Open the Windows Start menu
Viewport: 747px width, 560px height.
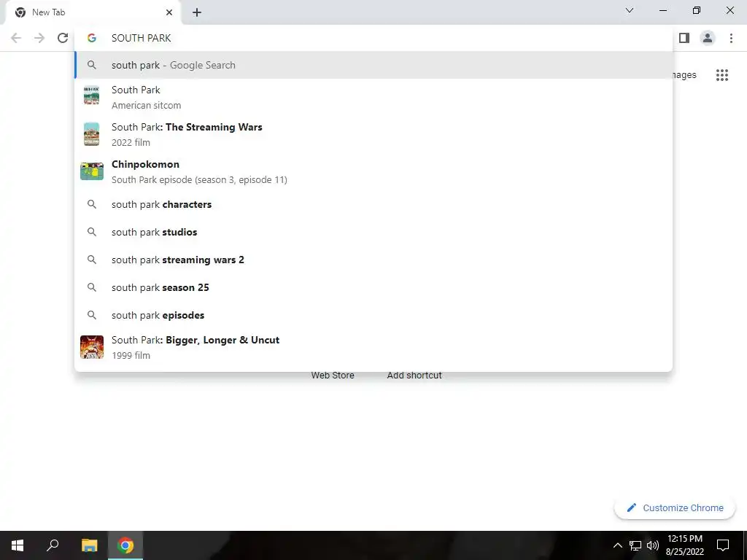tap(18, 545)
